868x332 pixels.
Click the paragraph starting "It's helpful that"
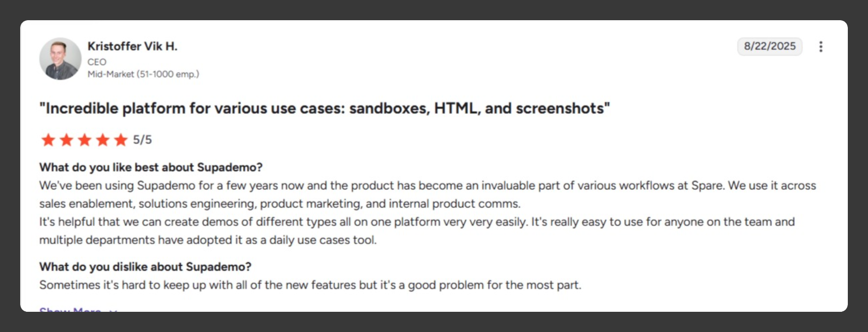417,231
